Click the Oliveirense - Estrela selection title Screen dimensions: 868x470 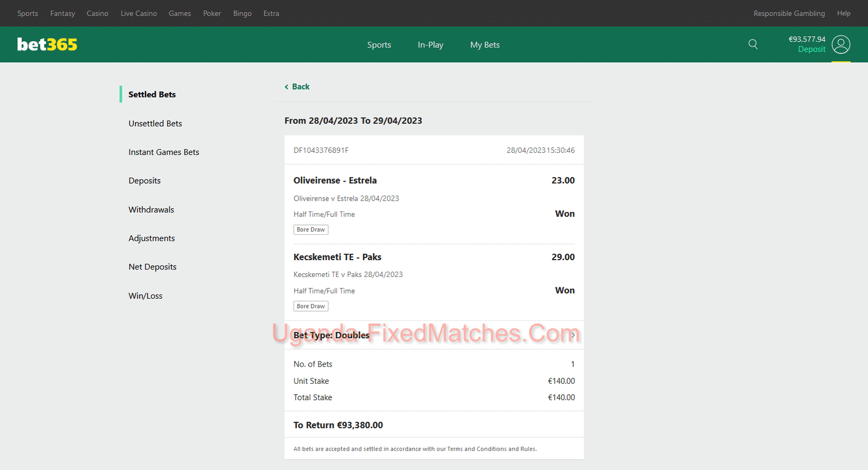tap(335, 181)
